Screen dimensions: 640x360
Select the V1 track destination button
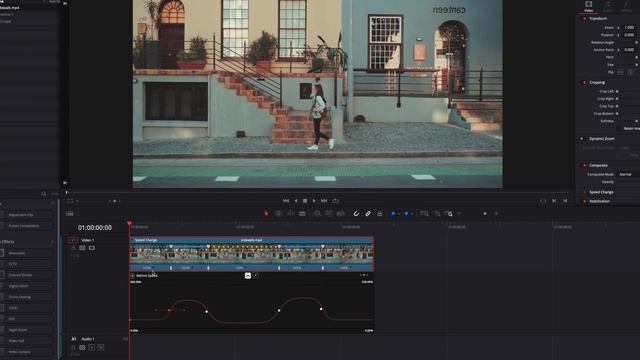pyautogui.click(x=73, y=240)
